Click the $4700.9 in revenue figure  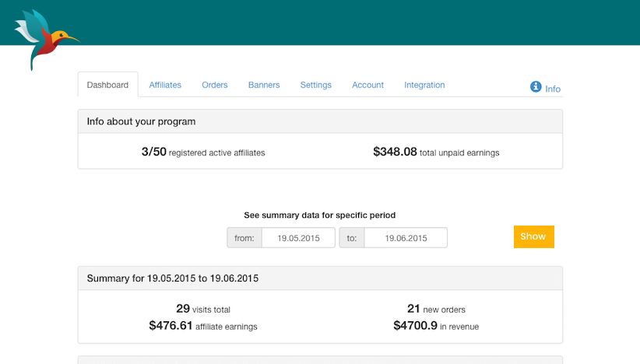[x=436, y=326]
